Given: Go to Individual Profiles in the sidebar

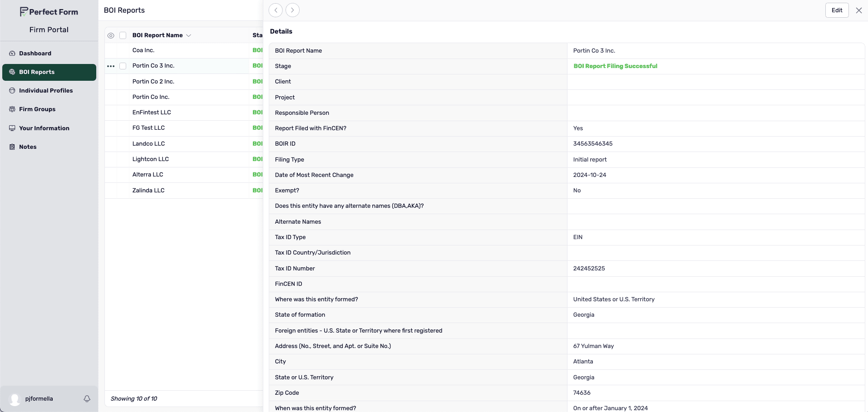Looking at the screenshot, I should 49,91.
